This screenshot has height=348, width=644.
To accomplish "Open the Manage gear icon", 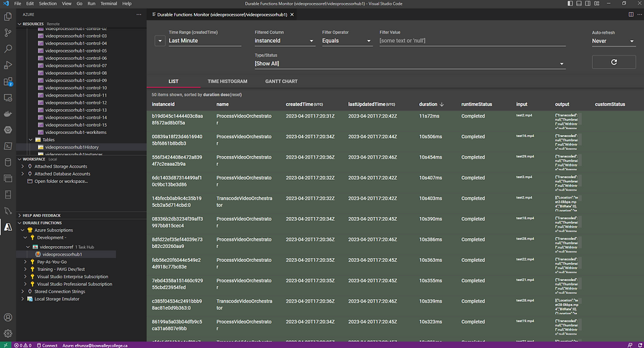I will (8, 333).
